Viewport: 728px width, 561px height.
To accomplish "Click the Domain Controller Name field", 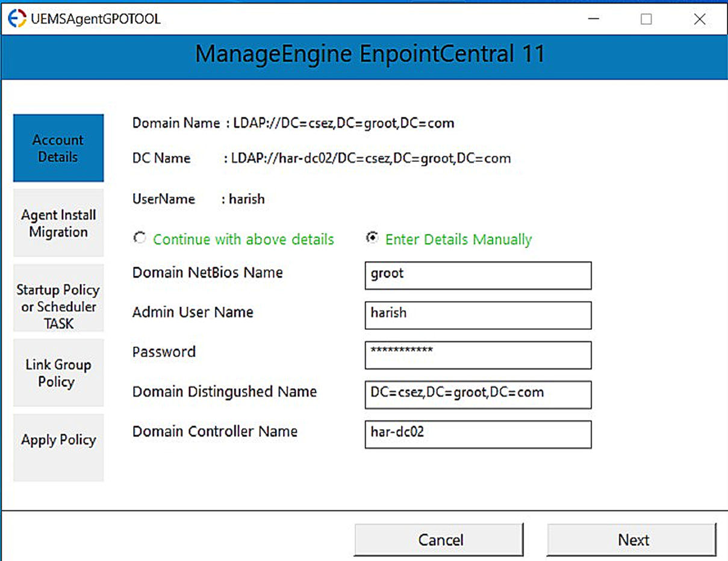I will pyautogui.click(x=478, y=435).
